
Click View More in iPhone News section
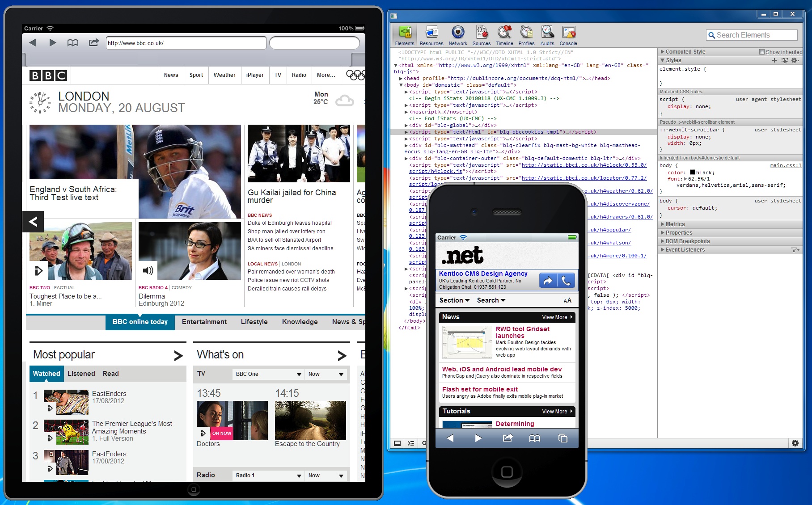tap(557, 317)
